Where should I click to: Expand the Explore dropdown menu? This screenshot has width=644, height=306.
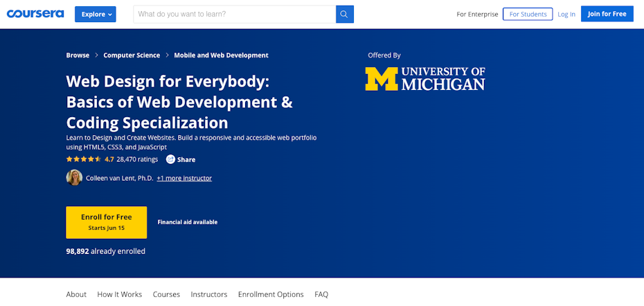pyautogui.click(x=96, y=14)
